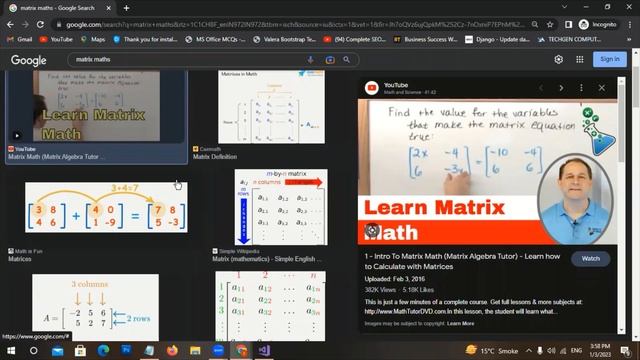Go to next image in preview panel
This screenshot has width=640, height=360.
(x=561, y=88)
